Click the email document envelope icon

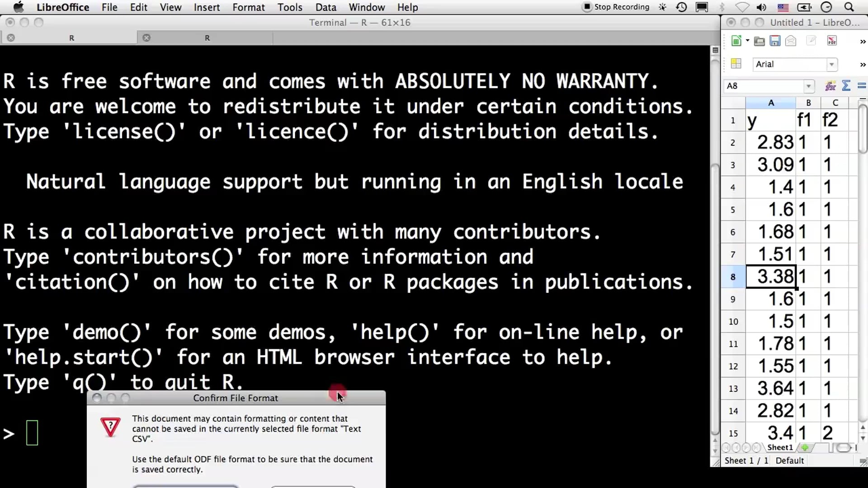click(x=791, y=41)
